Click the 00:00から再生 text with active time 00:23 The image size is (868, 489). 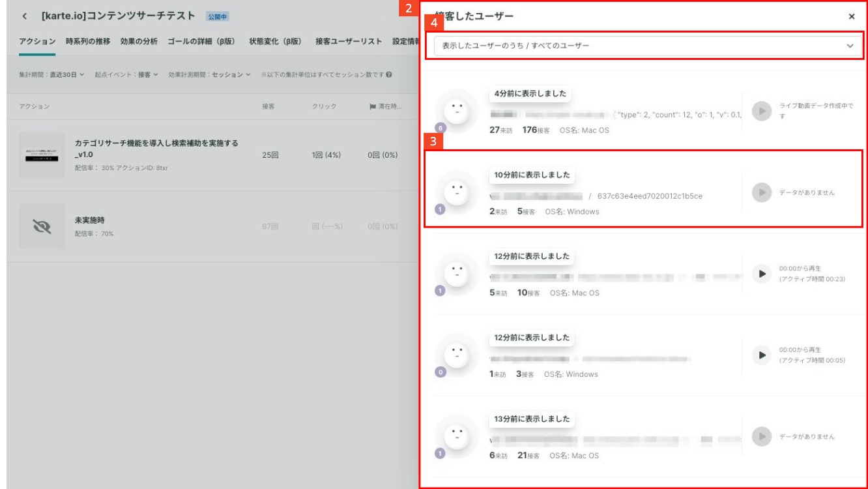point(800,268)
